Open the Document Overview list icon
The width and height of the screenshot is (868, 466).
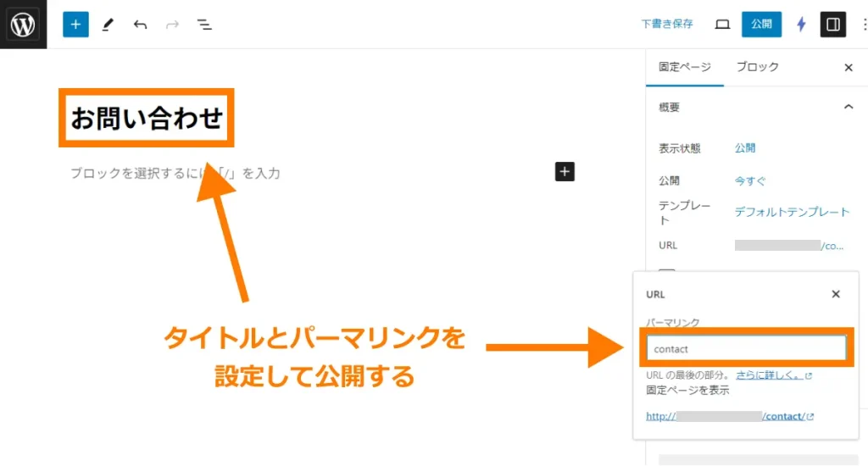tap(204, 25)
